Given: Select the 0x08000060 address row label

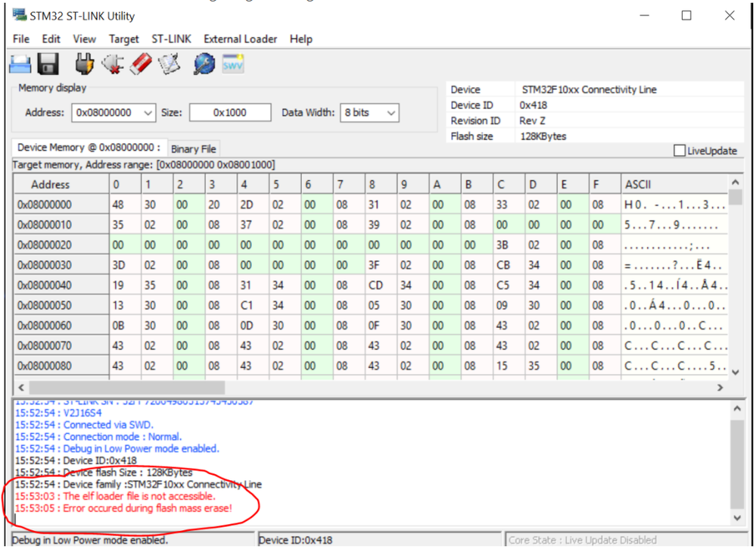Looking at the screenshot, I should point(61,326).
